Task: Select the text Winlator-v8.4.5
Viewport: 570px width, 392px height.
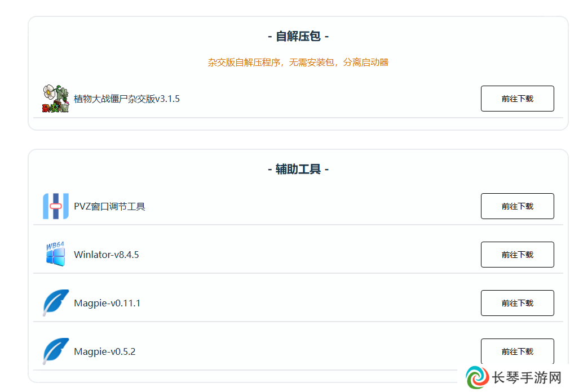Action: click(107, 255)
